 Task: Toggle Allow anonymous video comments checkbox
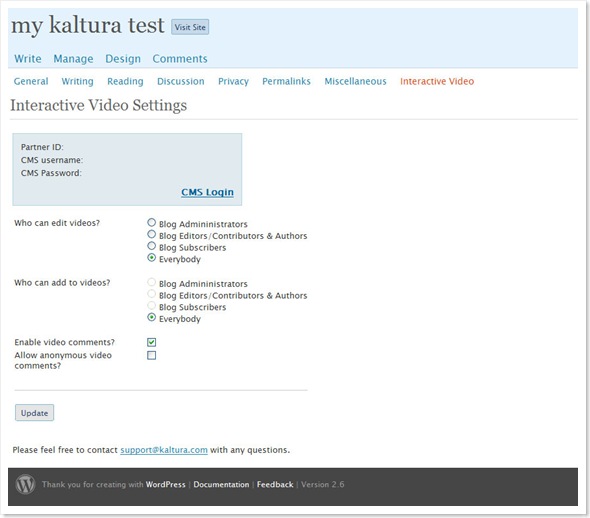(152, 355)
